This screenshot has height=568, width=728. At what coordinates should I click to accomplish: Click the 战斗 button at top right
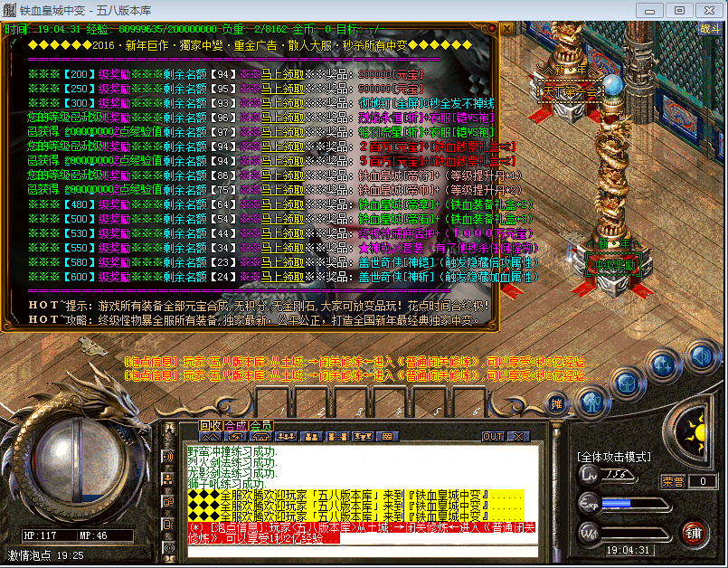click(710, 28)
